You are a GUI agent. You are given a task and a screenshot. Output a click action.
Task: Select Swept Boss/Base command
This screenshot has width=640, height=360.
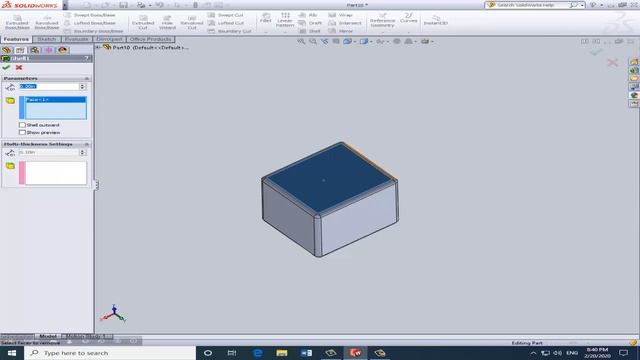click(x=90, y=15)
